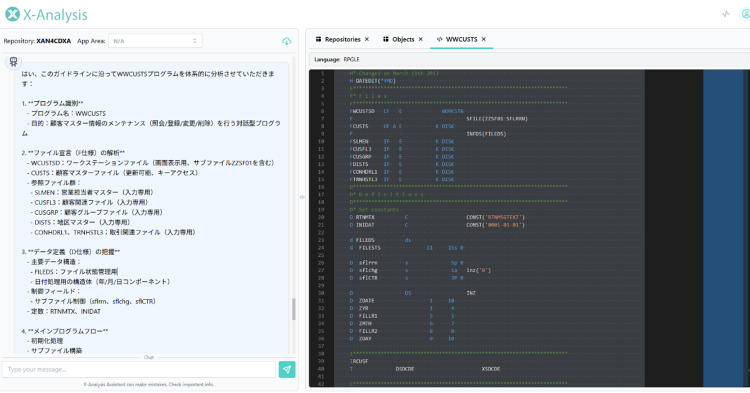
Task: Click chat heading '4. **メインプログラムフロー**'
Action: [x=65, y=331]
